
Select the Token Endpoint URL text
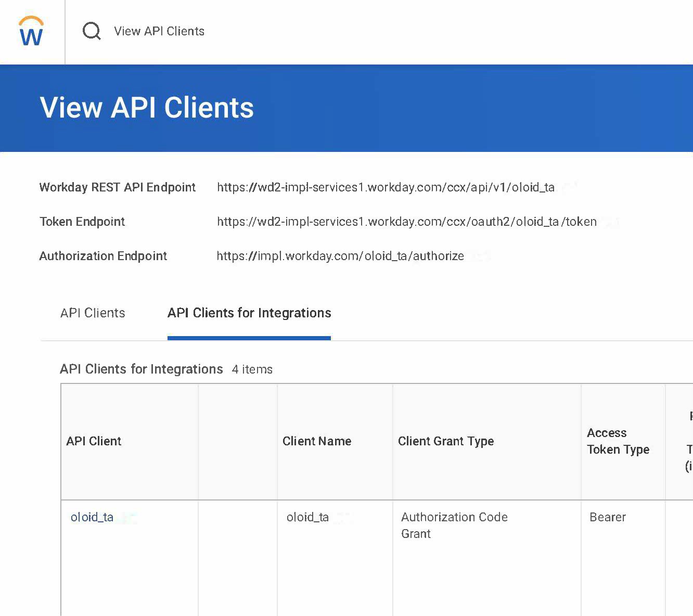click(x=407, y=222)
